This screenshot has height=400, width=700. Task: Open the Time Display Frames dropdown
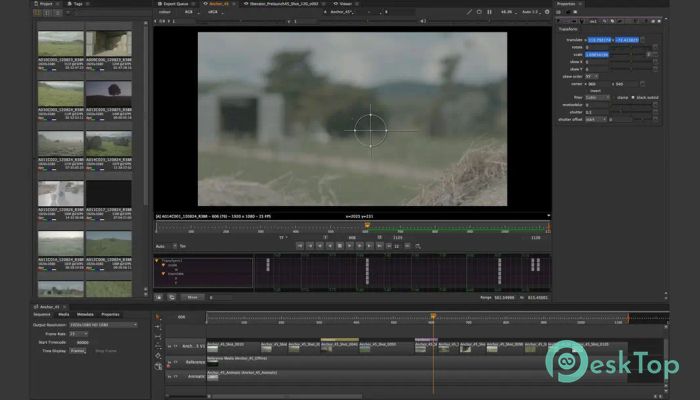(77, 351)
